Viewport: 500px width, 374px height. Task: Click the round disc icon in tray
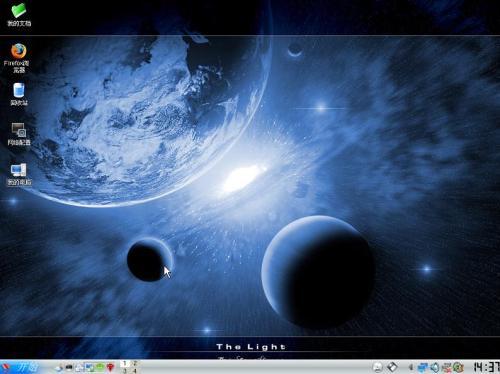coord(378,367)
